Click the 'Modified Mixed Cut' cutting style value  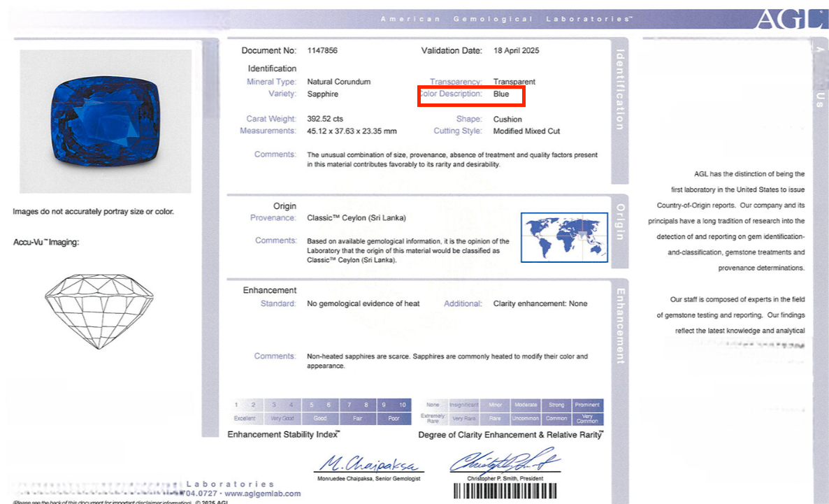[526, 131]
